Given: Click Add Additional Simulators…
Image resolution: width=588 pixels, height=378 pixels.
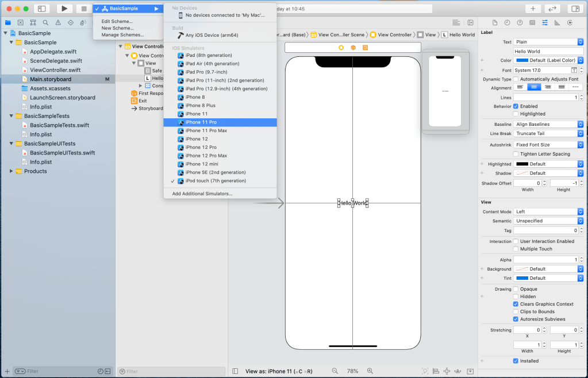Looking at the screenshot, I should click(202, 194).
